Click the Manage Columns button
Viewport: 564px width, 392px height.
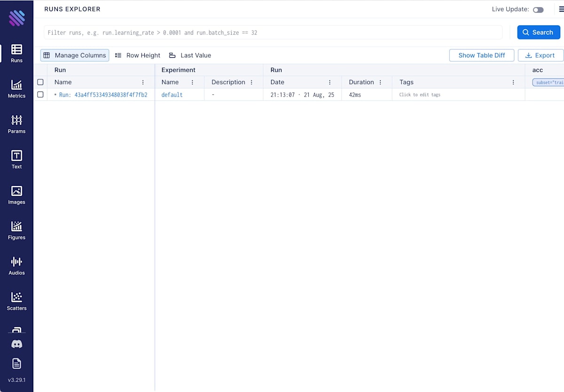tap(75, 55)
